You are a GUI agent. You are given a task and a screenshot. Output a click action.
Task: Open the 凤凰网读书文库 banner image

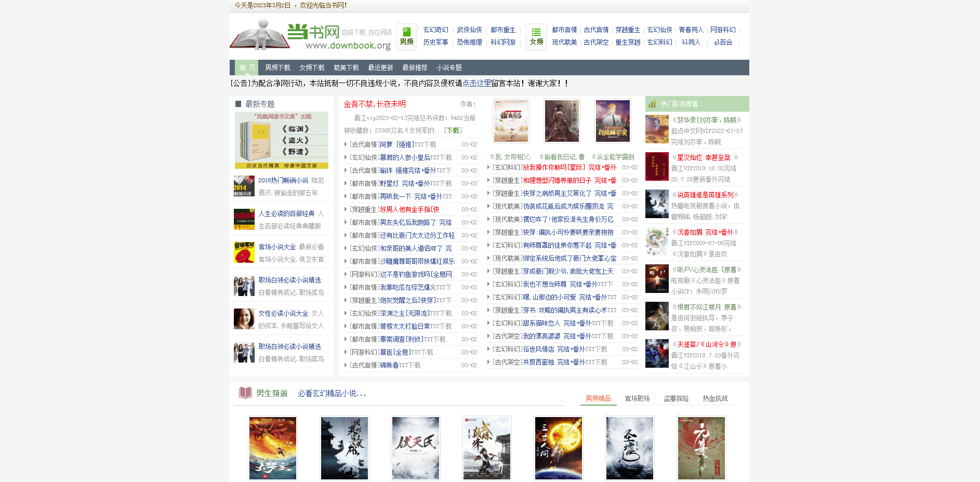click(x=282, y=140)
